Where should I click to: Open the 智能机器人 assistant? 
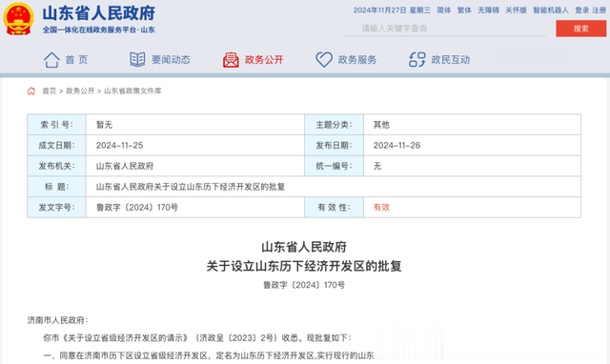point(551,10)
